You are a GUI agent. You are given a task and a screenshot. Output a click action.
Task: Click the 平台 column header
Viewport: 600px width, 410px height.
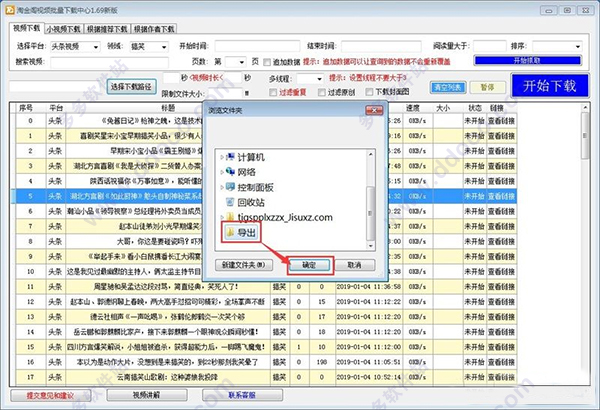[56, 108]
